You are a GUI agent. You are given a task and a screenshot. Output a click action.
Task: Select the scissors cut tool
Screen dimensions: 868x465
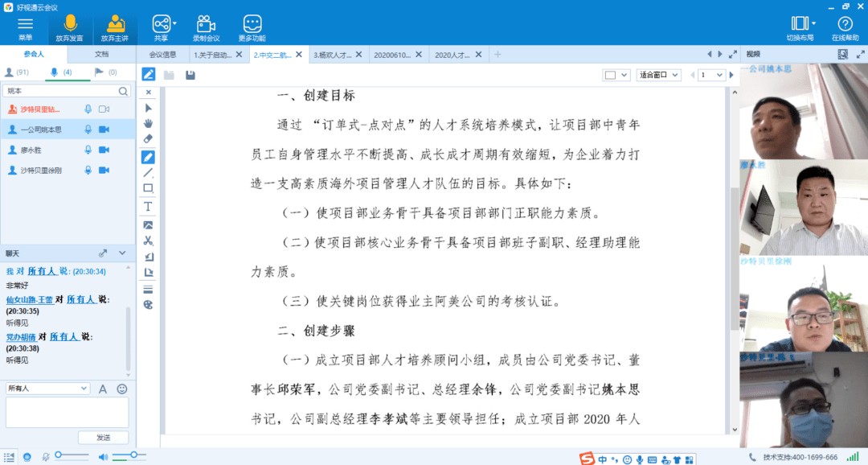coord(148,241)
